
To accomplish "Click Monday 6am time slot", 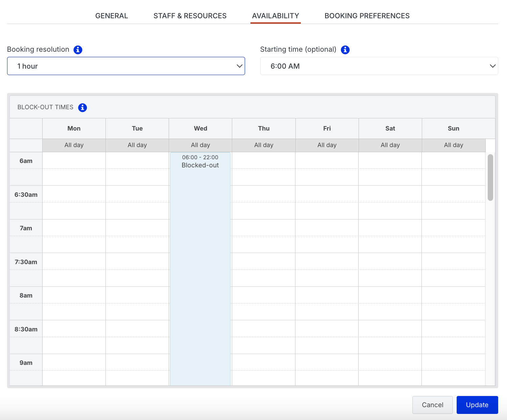I will [74, 161].
